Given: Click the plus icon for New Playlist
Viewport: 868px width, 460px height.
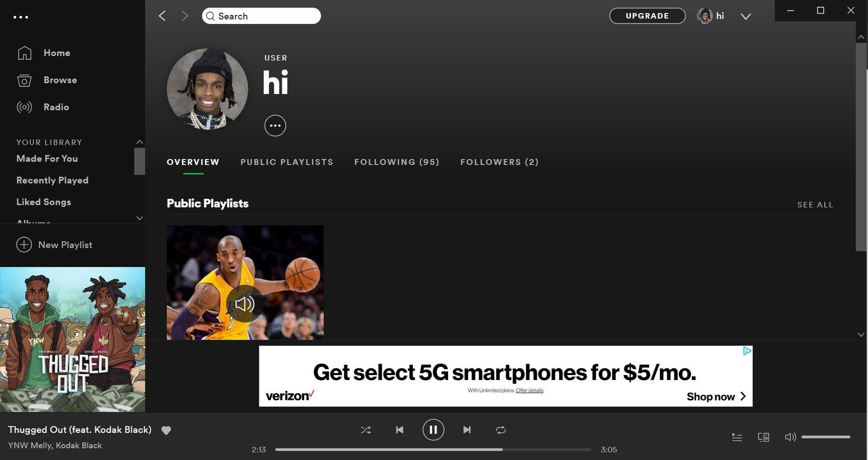Looking at the screenshot, I should coord(24,245).
